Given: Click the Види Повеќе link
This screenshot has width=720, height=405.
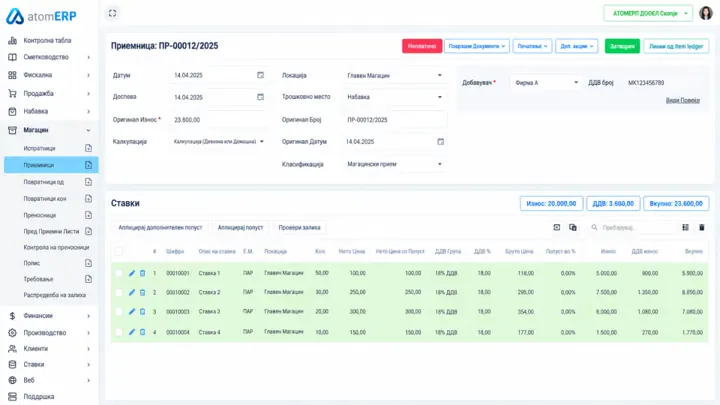Looking at the screenshot, I should point(683,100).
